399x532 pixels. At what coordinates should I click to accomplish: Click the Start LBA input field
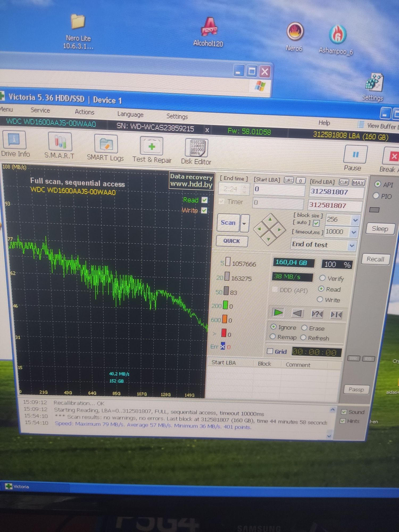[279, 189]
